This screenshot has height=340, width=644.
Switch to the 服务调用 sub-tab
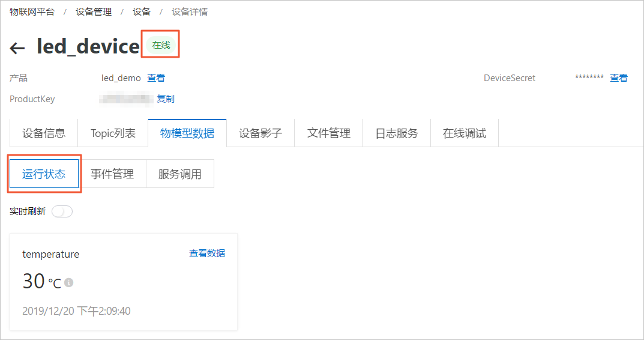180,174
